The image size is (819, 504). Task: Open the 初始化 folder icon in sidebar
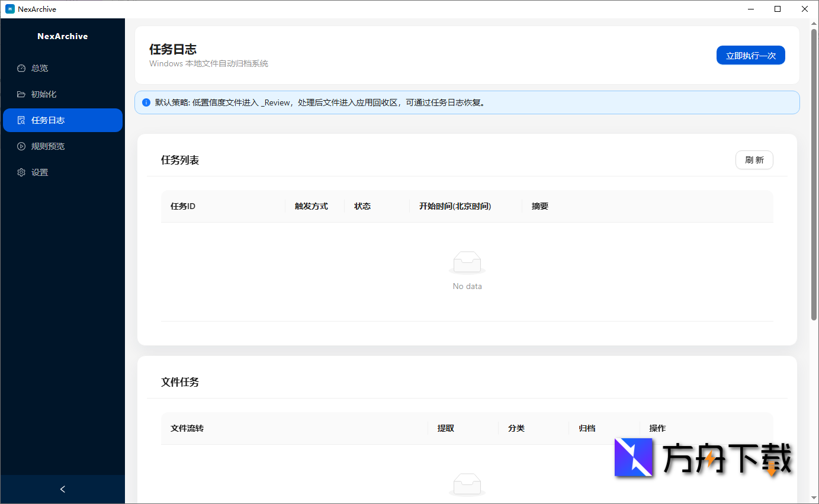click(21, 94)
